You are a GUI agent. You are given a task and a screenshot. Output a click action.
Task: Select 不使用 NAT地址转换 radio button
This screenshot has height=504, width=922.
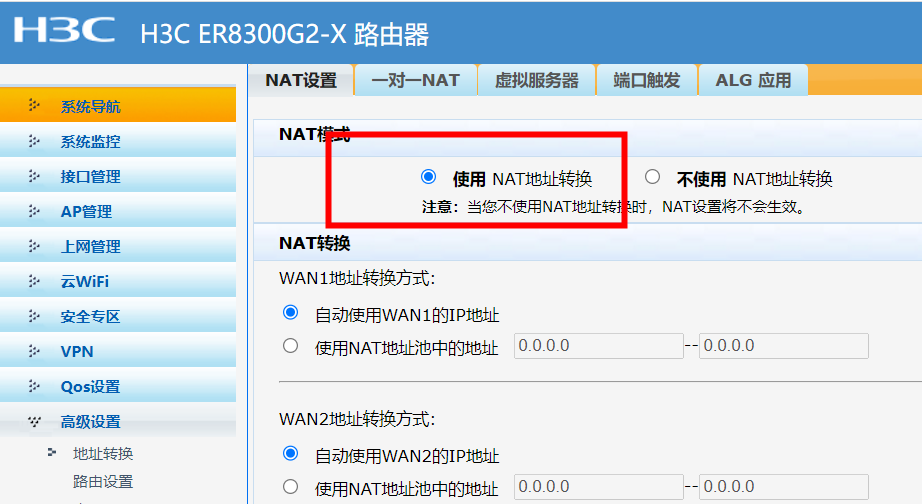[x=652, y=176]
